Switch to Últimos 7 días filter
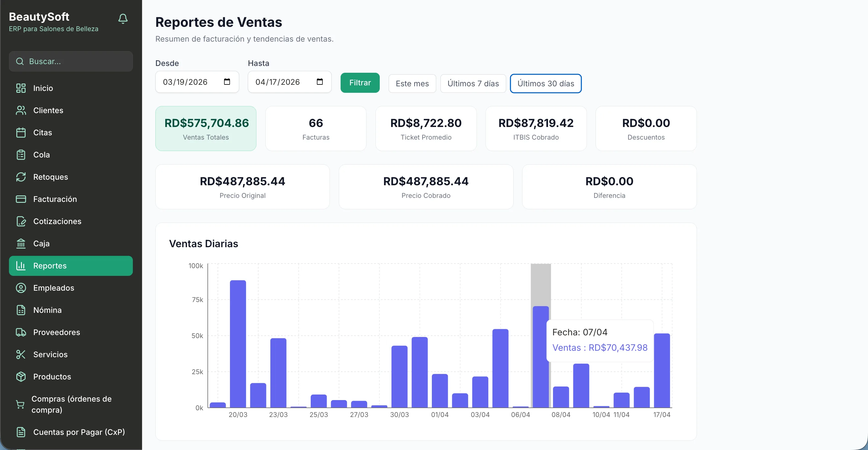This screenshot has width=868, height=450. (473, 83)
